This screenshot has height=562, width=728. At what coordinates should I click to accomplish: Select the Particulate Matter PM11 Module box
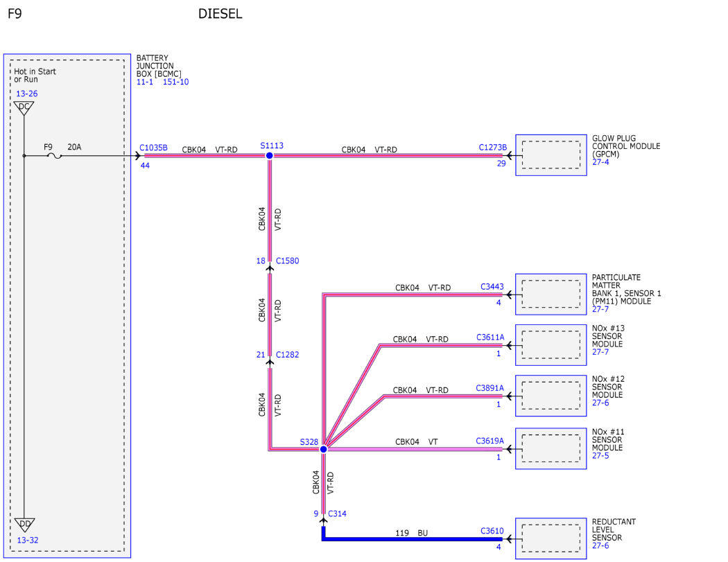(551, 295)
